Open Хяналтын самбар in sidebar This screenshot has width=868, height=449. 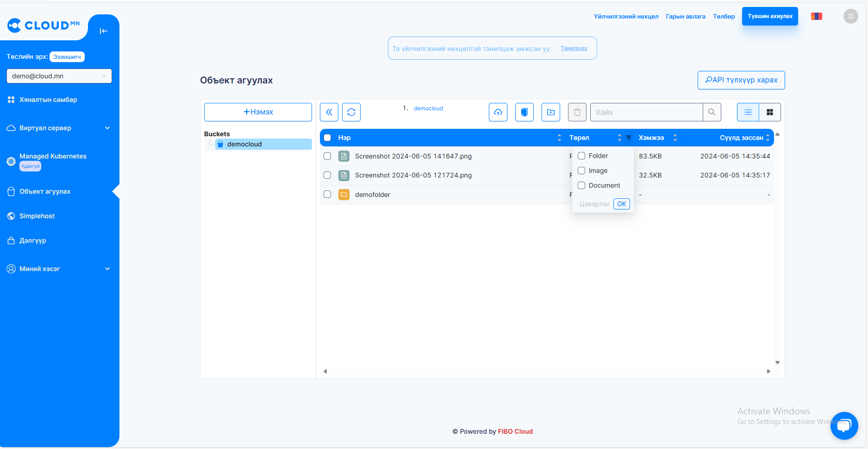point(48,100)
